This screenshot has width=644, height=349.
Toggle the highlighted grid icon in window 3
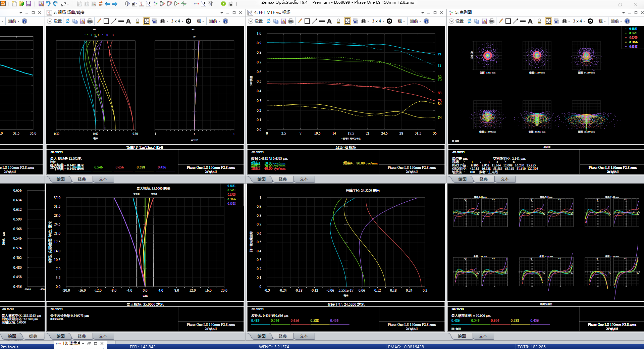147,21
